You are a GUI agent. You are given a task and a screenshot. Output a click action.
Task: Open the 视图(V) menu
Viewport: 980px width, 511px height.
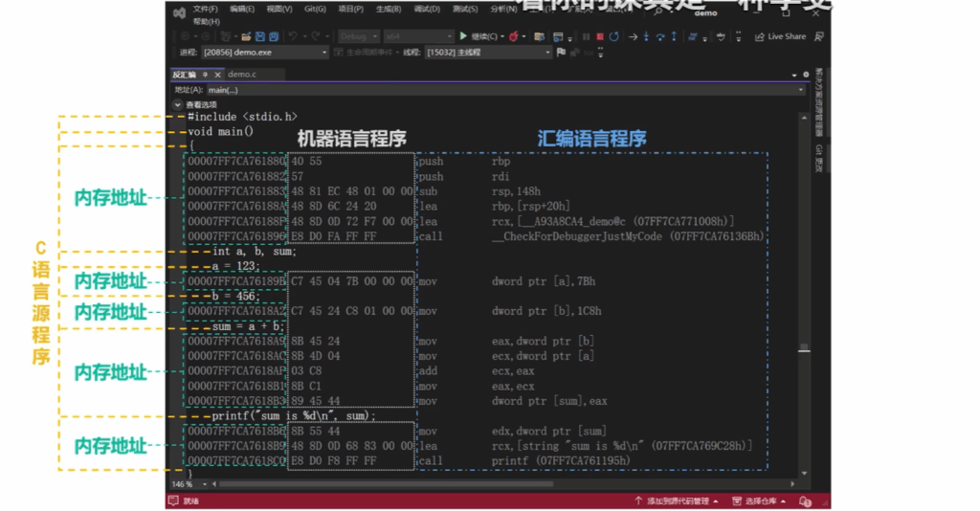(x=278, y=9)
